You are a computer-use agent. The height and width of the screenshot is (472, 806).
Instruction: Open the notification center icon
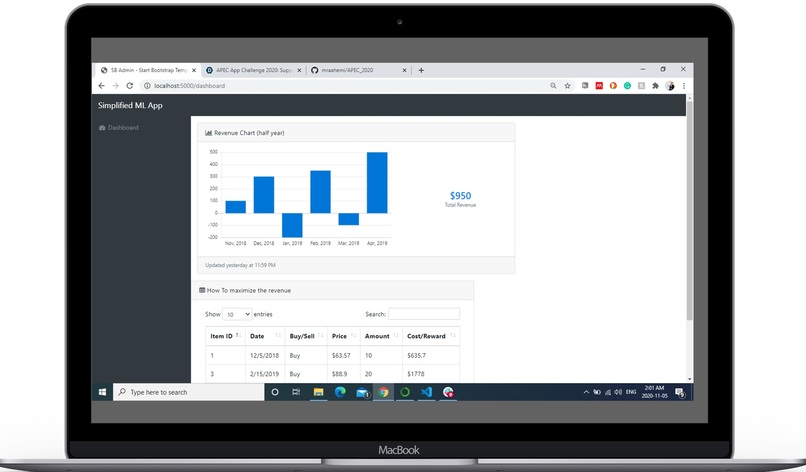(x=680, y=392)
